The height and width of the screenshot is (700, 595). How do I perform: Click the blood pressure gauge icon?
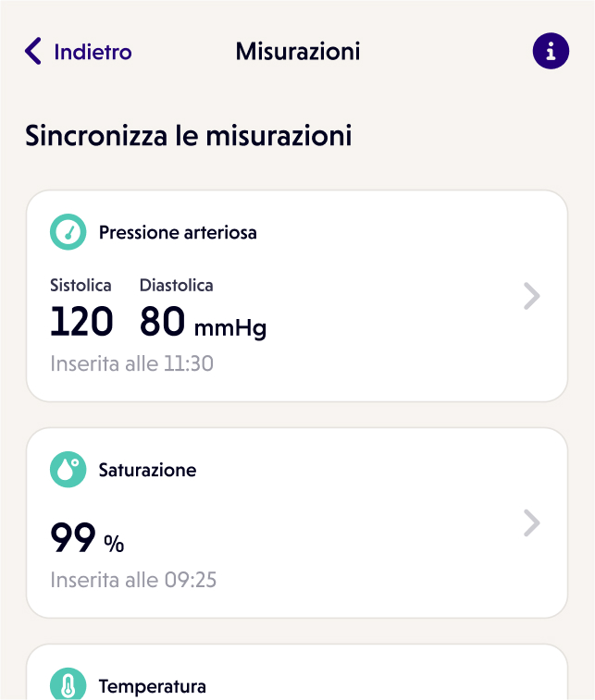[x=68, y=232]
